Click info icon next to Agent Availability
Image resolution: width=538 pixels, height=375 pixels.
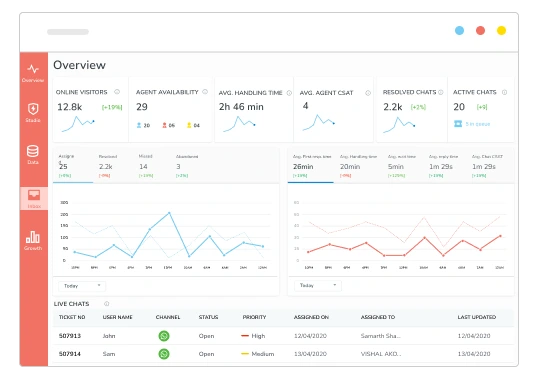[x=205, y=92]
